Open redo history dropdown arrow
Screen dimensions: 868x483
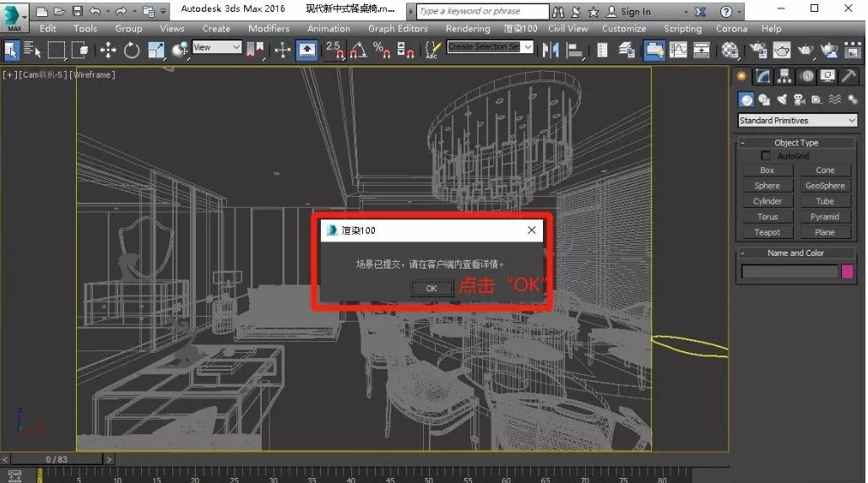[134, 11]
